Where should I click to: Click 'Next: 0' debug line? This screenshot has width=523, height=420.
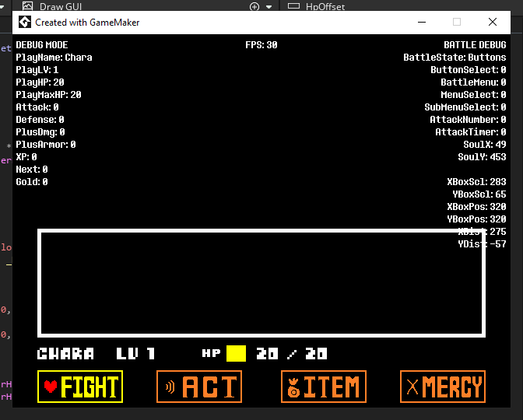point(32,170)
